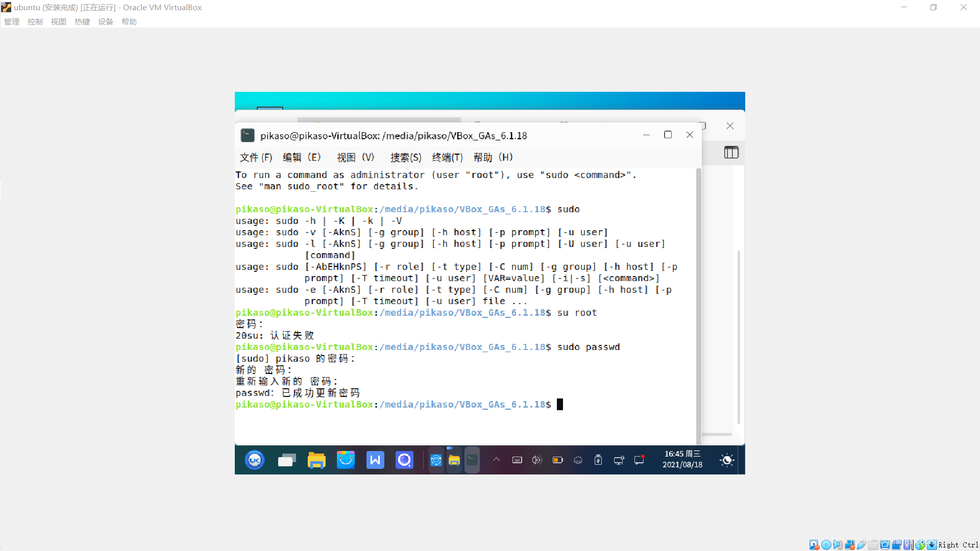Viewport: 980px width, 551px height.
Task: Click the terminal cursor at last prompt
Action: click(x=560, y=405)
